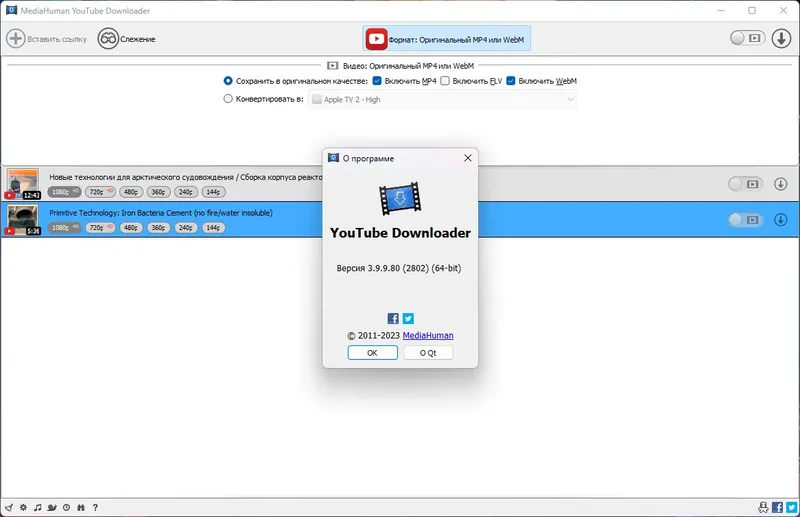Open the clock icon in the status bar

click(66, 507)
